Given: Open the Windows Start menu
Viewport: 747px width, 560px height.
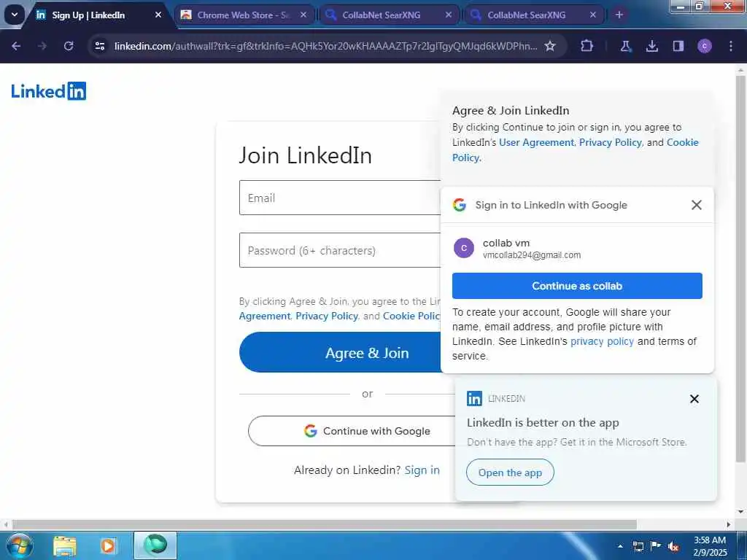Looking at the screenshot, I should 20,545.
